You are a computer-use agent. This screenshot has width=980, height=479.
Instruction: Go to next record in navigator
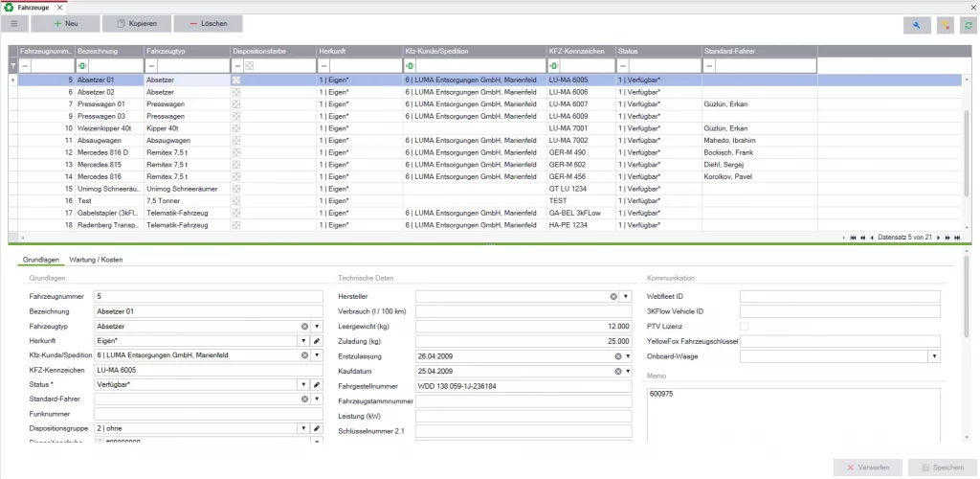(x=939, y=238)
